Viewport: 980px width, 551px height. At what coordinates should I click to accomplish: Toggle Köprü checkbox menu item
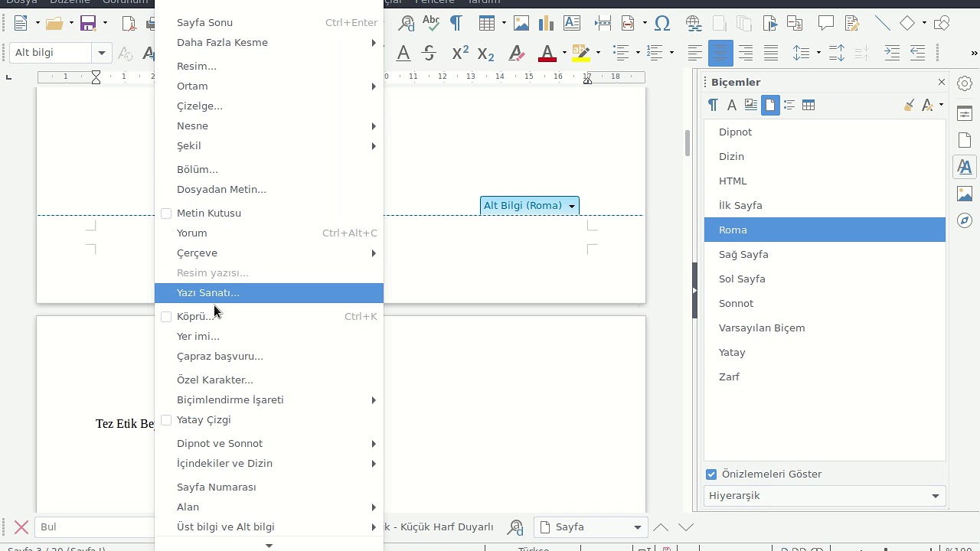pyautogui.click(x=166, y=316)
